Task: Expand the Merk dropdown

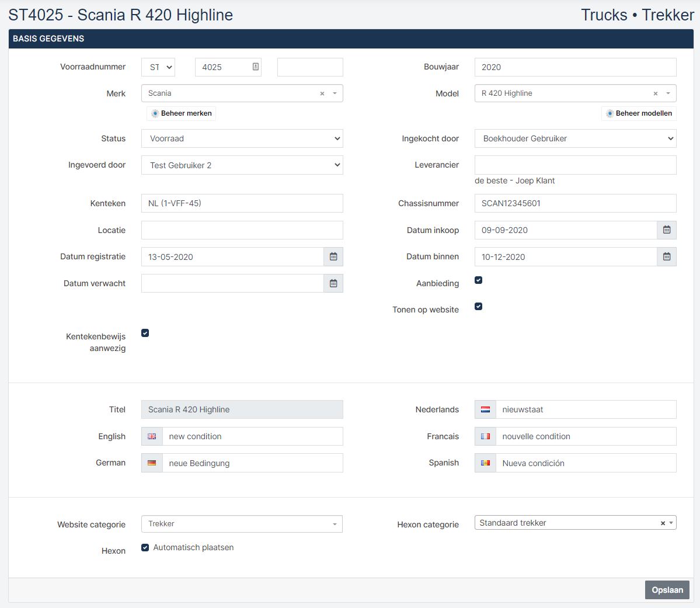Action: [335, 93]
